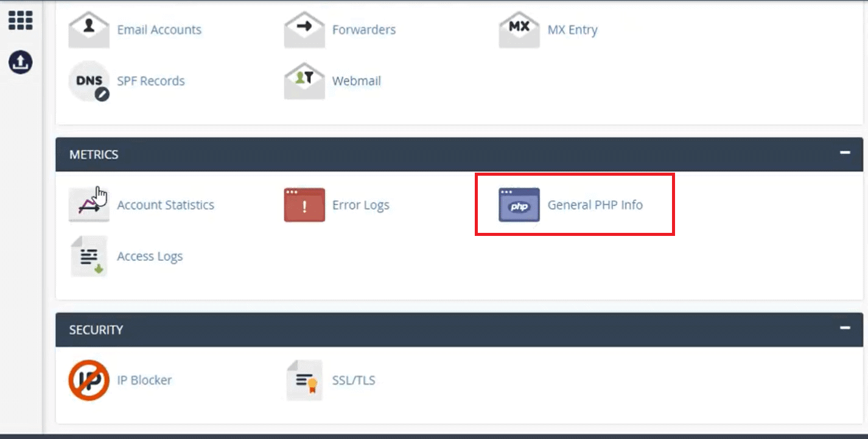Screen dimensions: 868x439
Task: Open the Account Statistics link
Action: click(x=166, y=205)
